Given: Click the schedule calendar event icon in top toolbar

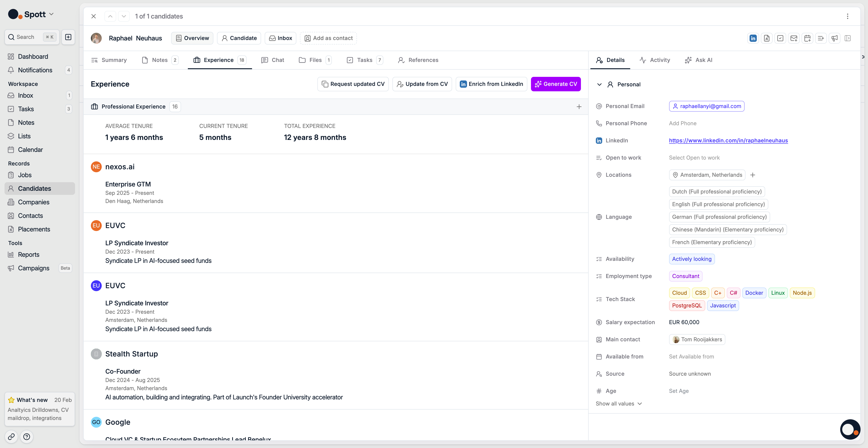Looking at the screenshot, I should tap(807, 38).
